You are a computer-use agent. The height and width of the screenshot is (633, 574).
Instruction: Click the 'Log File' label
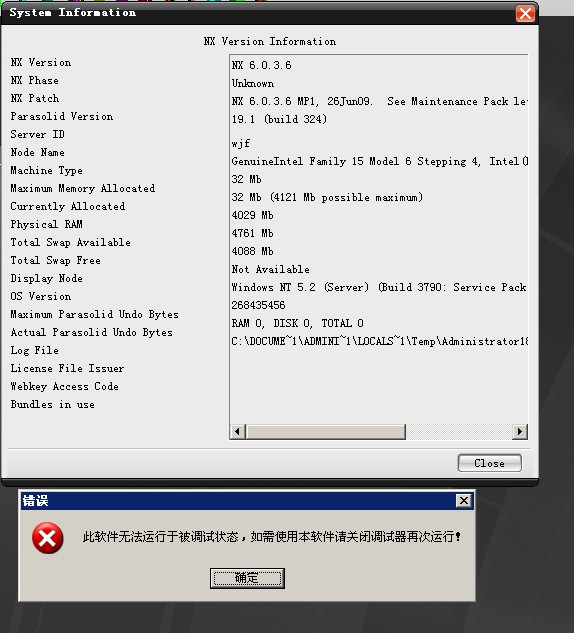click(35, 350)
